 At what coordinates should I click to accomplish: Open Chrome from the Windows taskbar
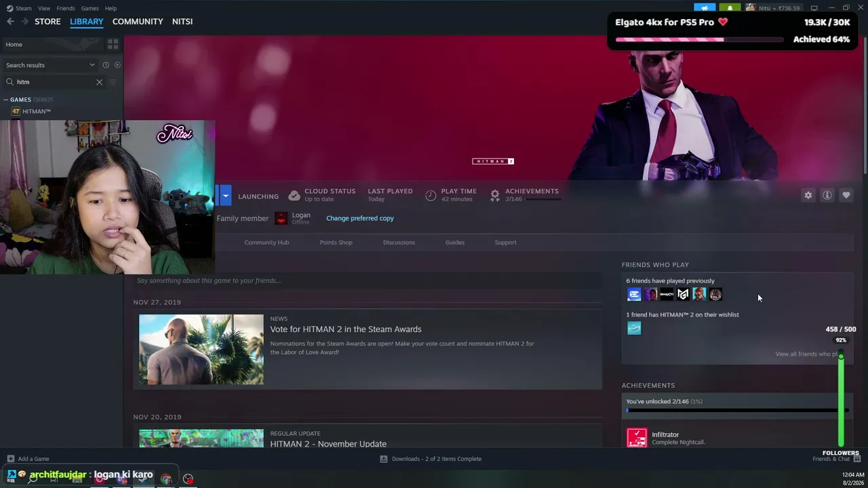[x=166, y=479]
